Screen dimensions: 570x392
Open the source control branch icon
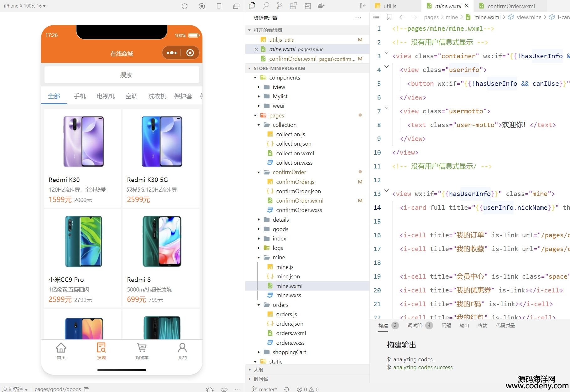point(280,6)
